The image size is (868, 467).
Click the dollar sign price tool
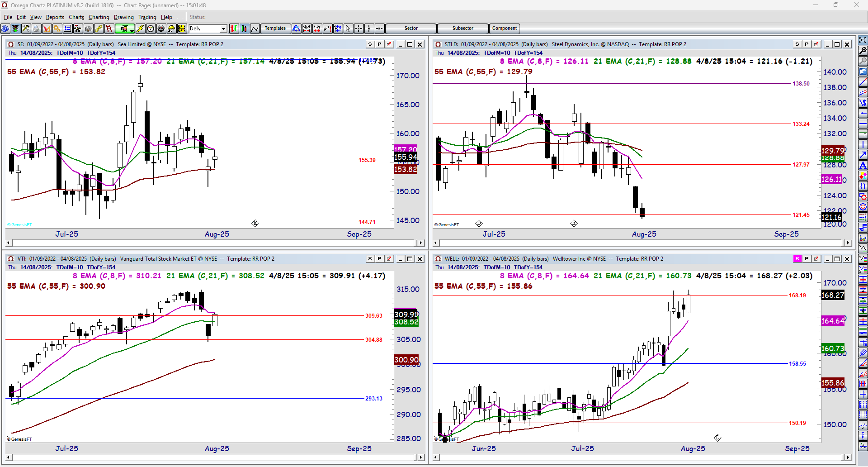point(863,103)
